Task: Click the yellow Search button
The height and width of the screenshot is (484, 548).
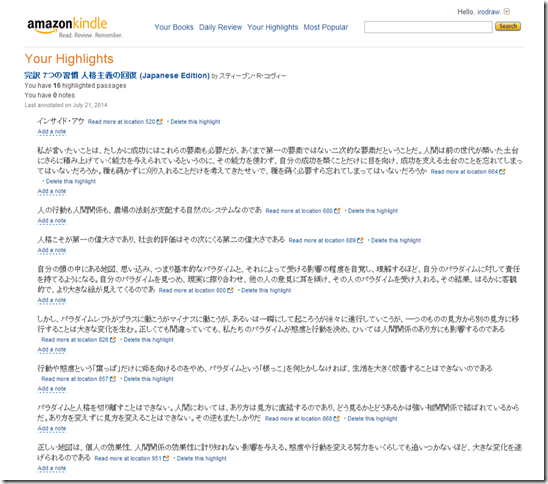Action: (x=508, y=26)
